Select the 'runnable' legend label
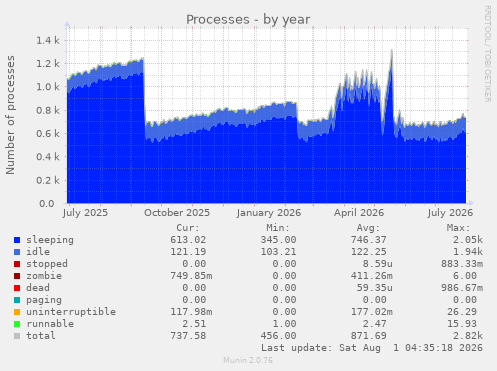Viewport: 497px width, 371px height. coord(50,324)
